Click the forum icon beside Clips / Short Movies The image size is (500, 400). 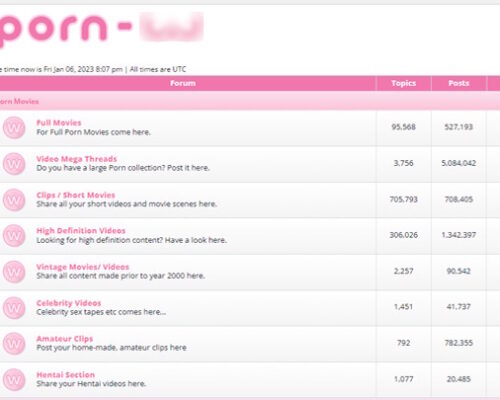coord(14,200)
